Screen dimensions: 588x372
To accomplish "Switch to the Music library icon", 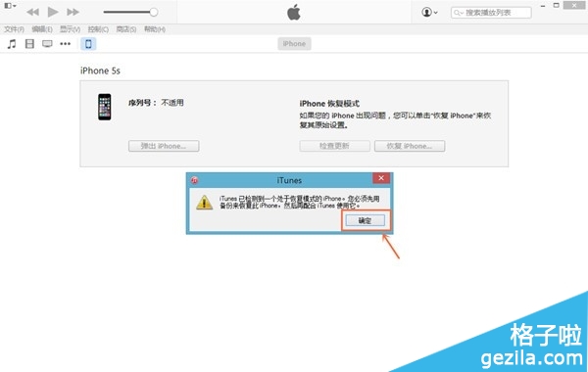I will [x=12, y=44].
